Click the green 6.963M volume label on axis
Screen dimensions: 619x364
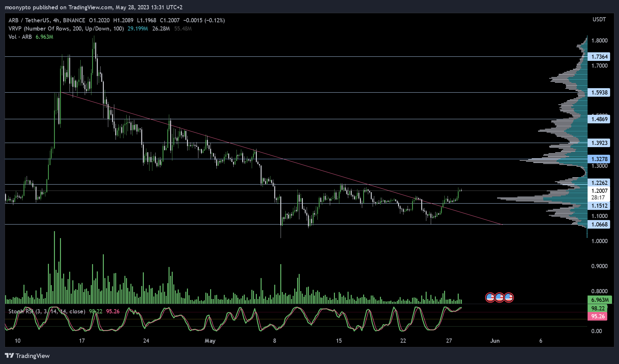pyautogui.click(x=599, y=300)
